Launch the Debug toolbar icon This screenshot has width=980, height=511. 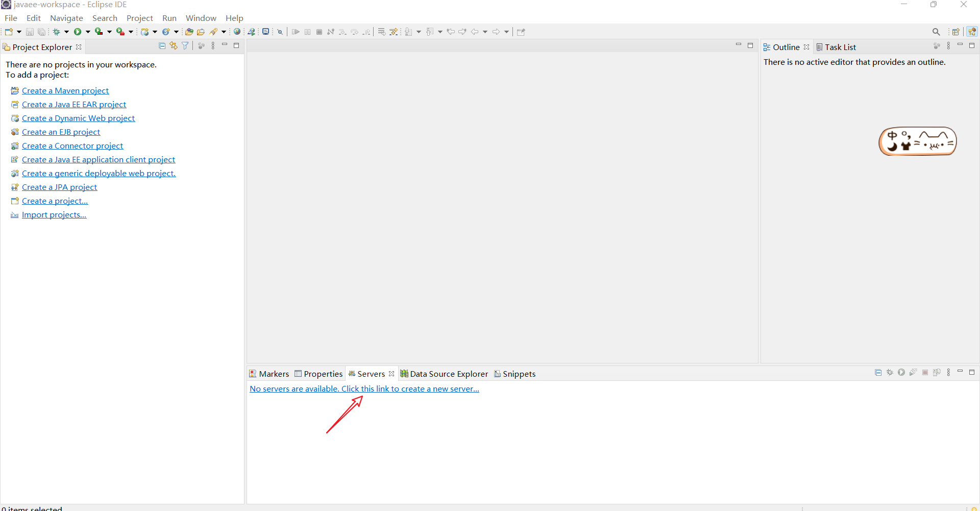coord(56,31)
